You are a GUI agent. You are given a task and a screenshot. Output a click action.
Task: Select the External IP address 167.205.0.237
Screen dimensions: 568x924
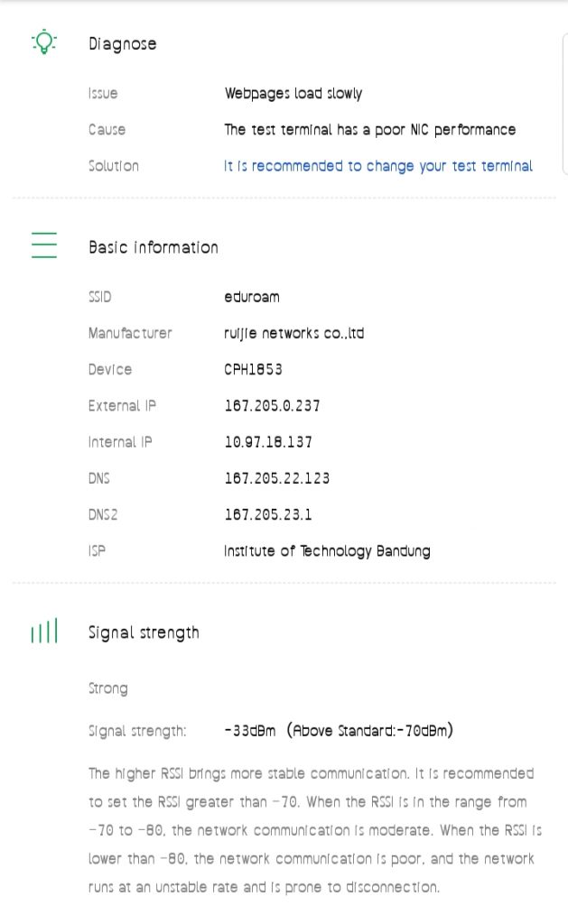tap(272, 406)
